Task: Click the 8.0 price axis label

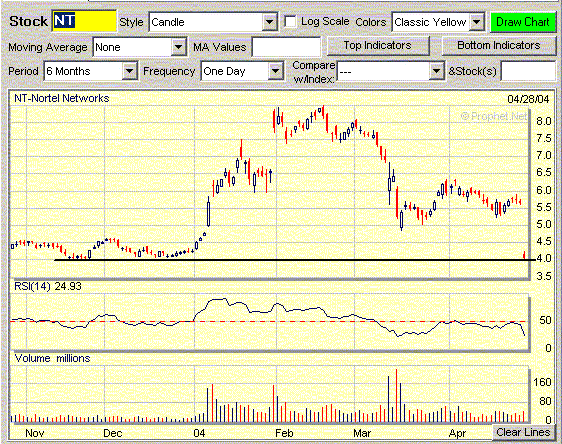Action: (543, 121)
